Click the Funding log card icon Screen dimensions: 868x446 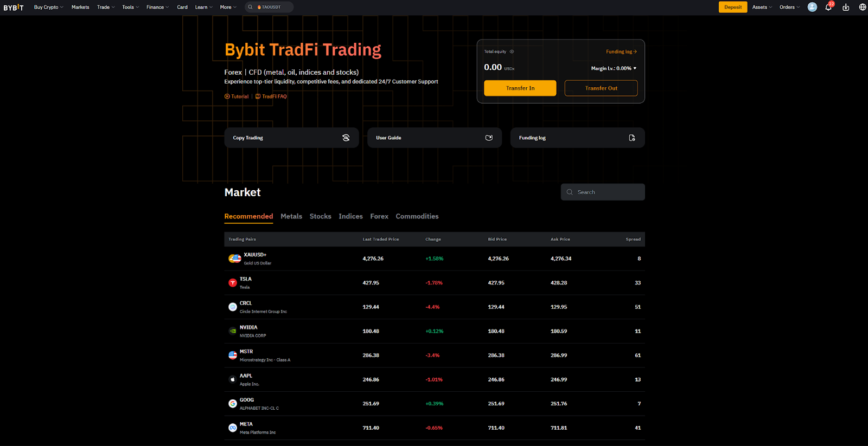tap(632, 138)
